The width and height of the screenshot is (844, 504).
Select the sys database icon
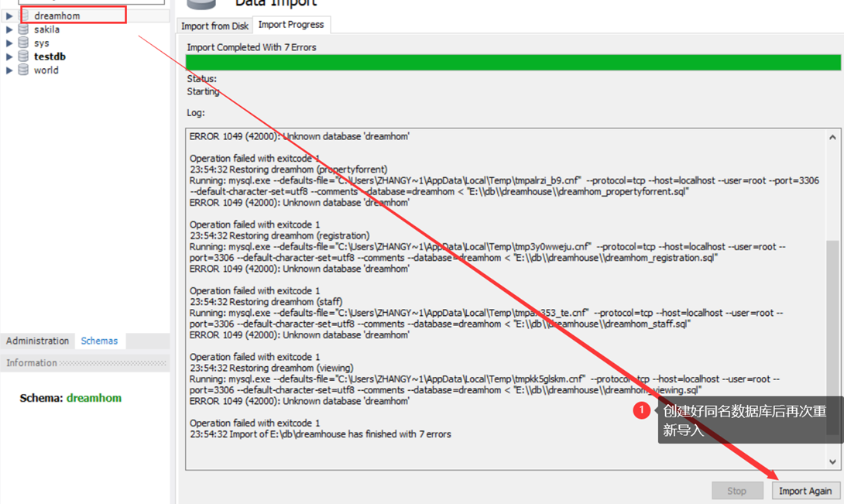point(23,43)
